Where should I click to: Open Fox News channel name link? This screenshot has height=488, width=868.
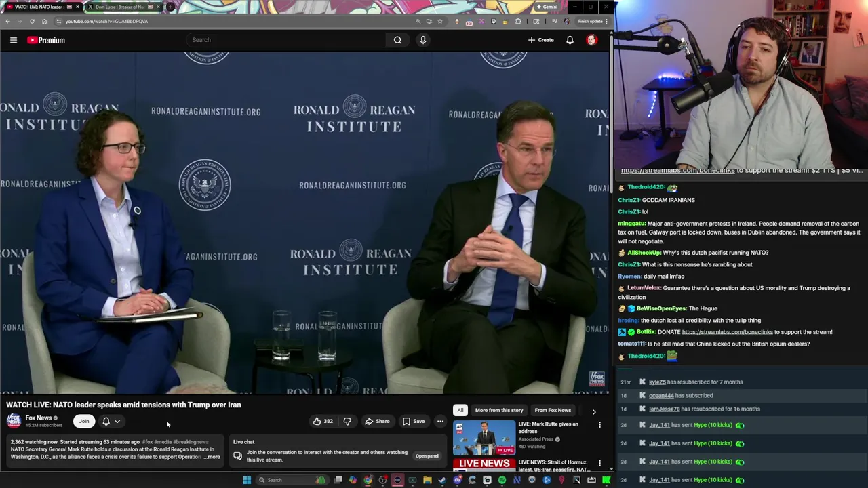(x=39, y=418)
